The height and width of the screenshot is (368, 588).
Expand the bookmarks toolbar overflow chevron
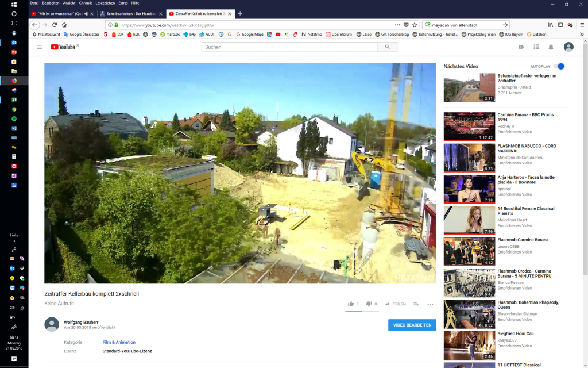coord(581,34)
